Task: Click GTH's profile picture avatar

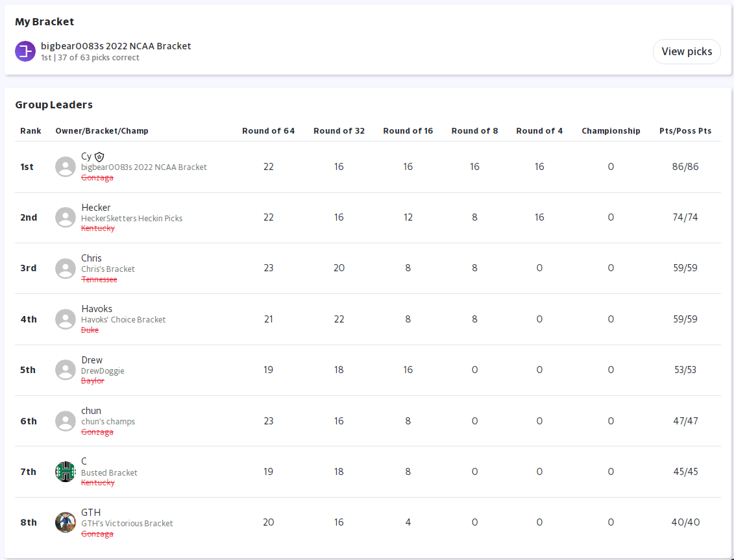Action: pos(66,522)
